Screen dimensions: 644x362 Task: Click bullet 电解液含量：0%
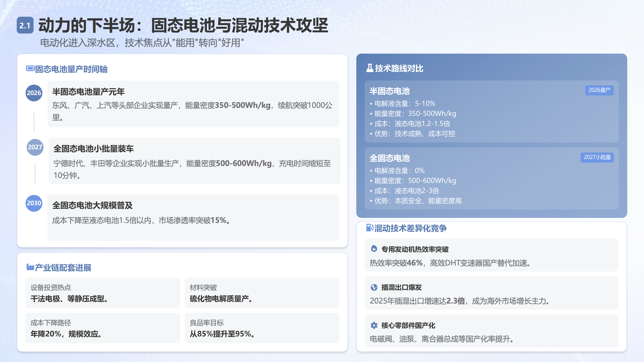pos(397,171)
